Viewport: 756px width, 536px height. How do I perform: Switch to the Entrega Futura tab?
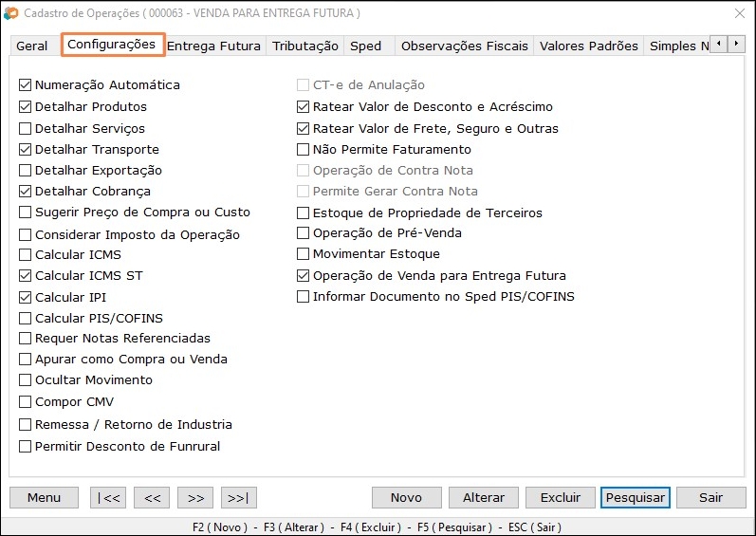[x=214, y=46]
